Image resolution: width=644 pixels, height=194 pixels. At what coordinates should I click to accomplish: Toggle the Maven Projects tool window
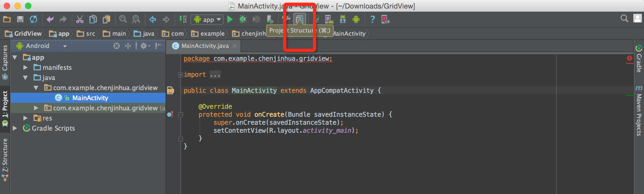click(639, 111)
